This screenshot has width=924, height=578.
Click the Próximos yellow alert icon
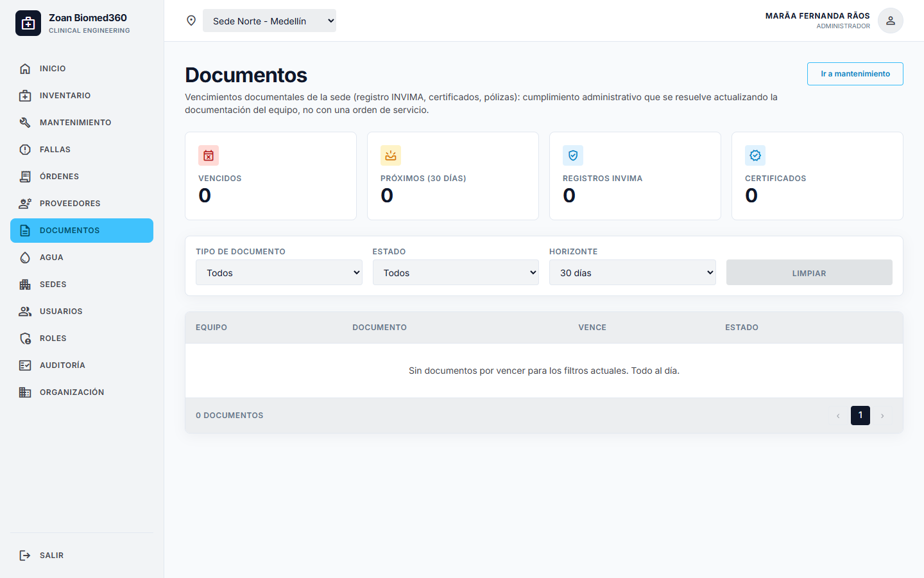point(391,155)
